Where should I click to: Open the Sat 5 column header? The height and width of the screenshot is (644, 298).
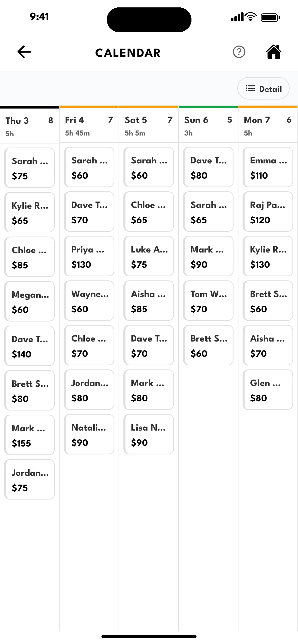point(149,125)
